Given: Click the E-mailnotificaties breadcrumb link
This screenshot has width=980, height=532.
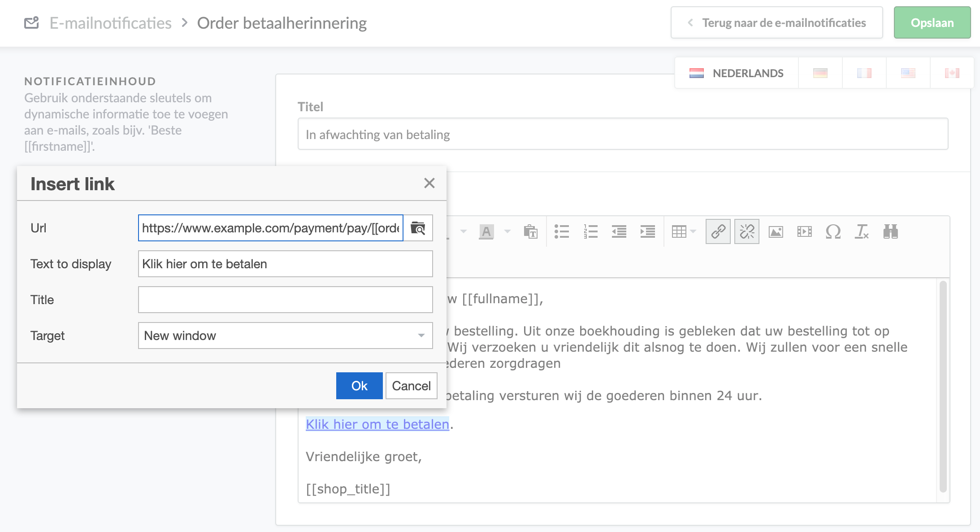Looking at the screenshot, I should (110, 23).
